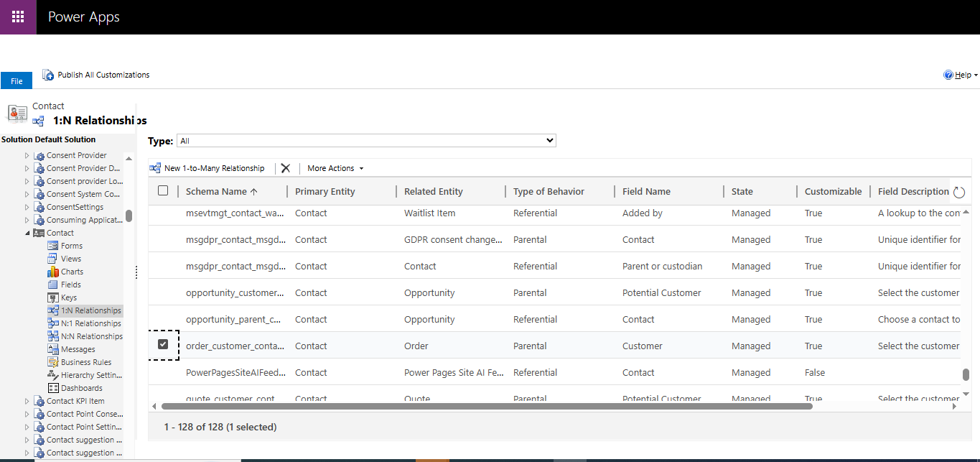Click the grid horizontal scrollbar thumb
Image resolution: width=980 pixels, height=462 pixels.
pyautogui.click(x=487, y=406)
